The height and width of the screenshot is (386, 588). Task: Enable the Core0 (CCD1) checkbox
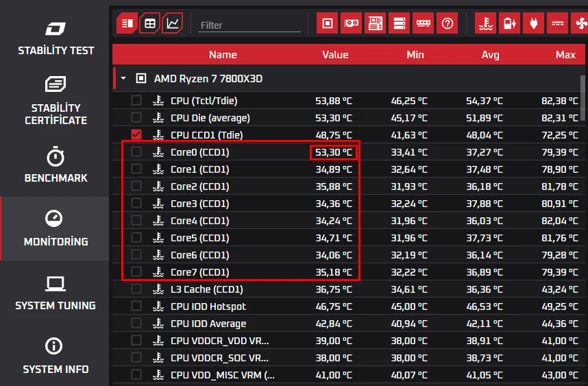click(x=136, y=152)
